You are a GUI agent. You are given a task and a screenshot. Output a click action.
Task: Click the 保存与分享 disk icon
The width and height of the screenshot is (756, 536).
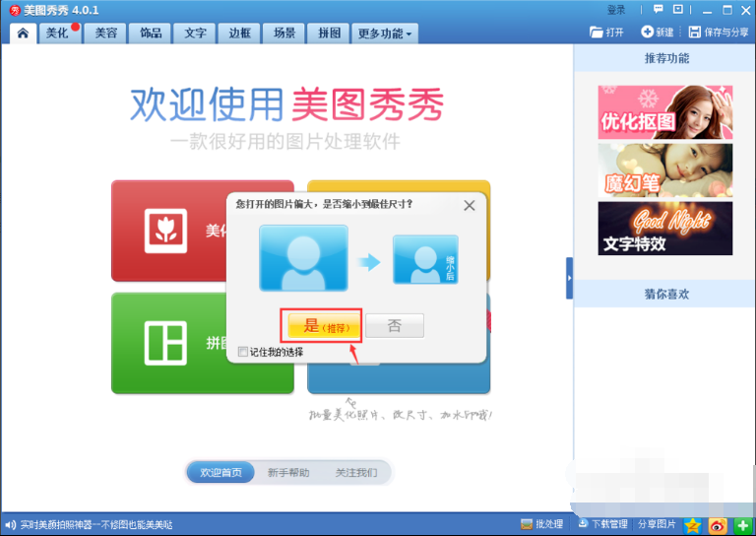[x=694, y=33]
